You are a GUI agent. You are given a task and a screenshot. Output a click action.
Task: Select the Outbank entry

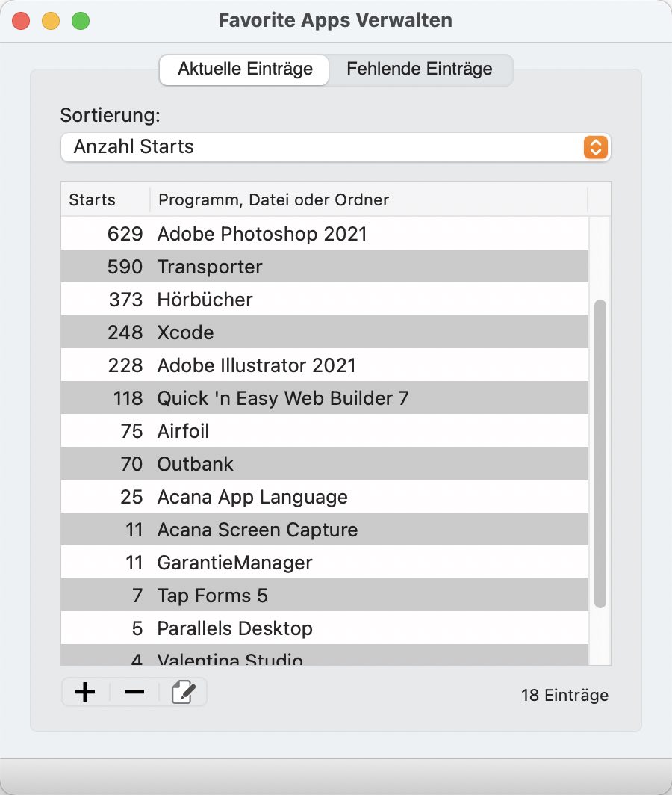pyautogui.click(x=324, y=465)
